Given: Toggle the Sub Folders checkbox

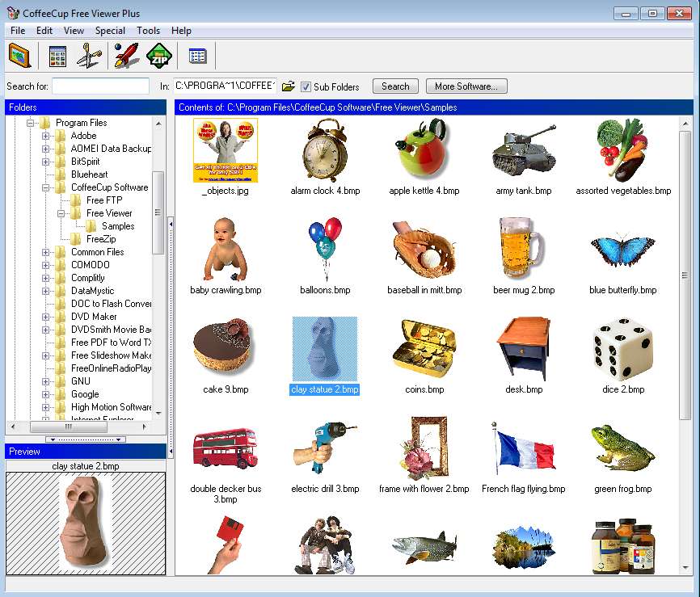Looking at the screenshot, I should pyautogui.click(x=306, y=86).
